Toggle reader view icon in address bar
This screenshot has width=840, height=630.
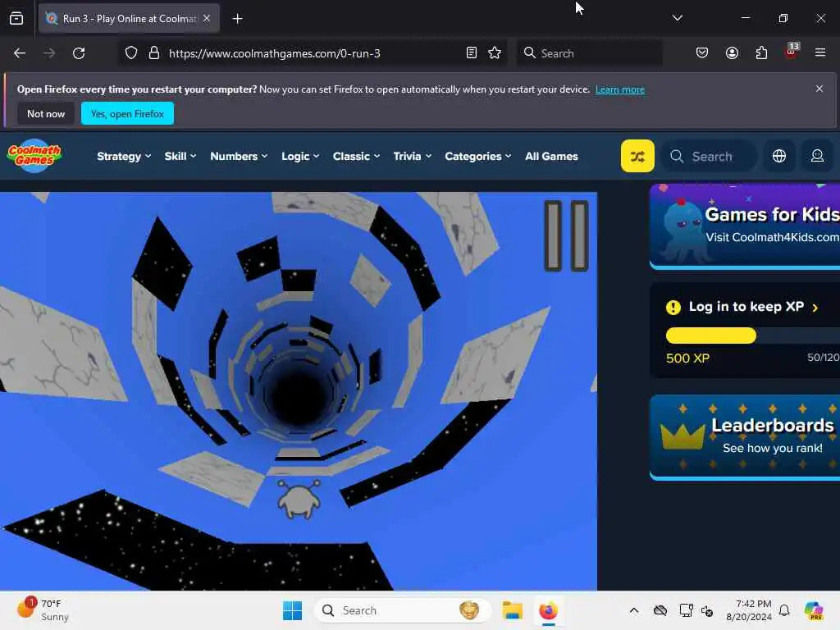tap(472, 53)
